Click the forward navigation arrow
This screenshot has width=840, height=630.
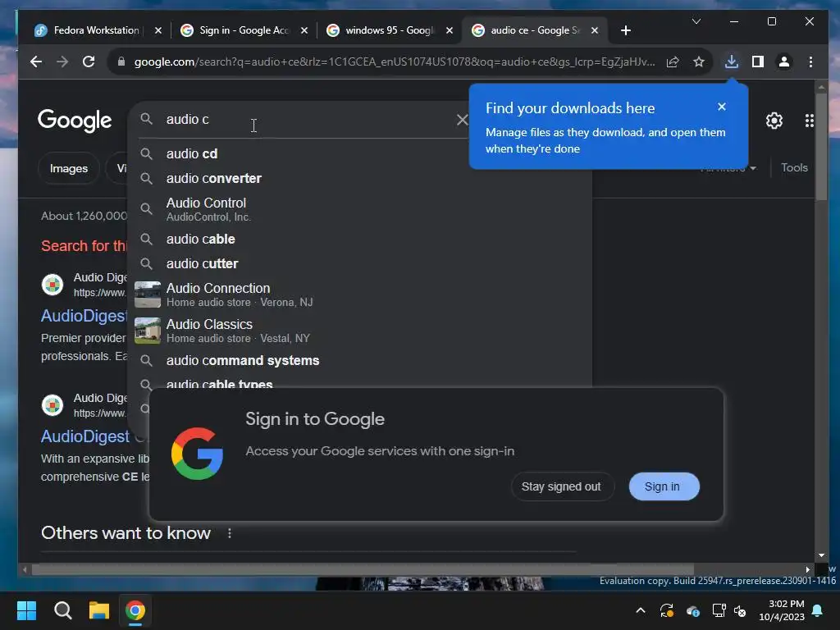point(62,62)
